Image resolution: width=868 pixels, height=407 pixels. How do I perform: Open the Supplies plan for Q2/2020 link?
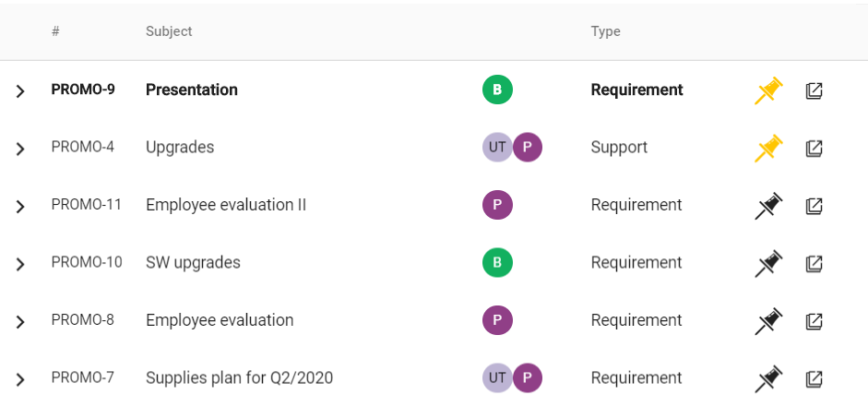click(x=239, y=378)
